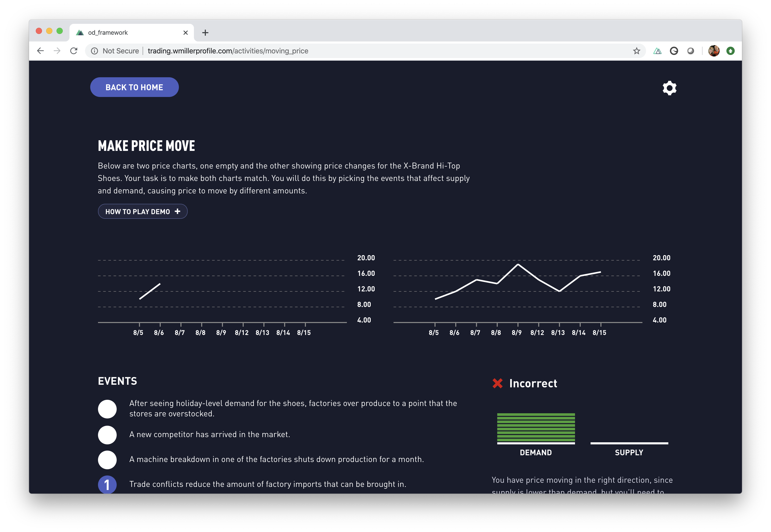Close the od_framework tab
This screenshot has height=532, width=771.
[x=186, y=33]
